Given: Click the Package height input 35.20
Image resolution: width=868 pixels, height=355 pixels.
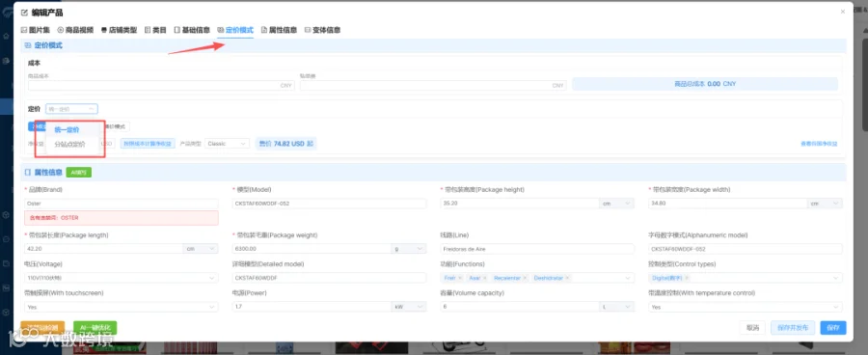Looking at the screenshot, I should pos(519,204).
